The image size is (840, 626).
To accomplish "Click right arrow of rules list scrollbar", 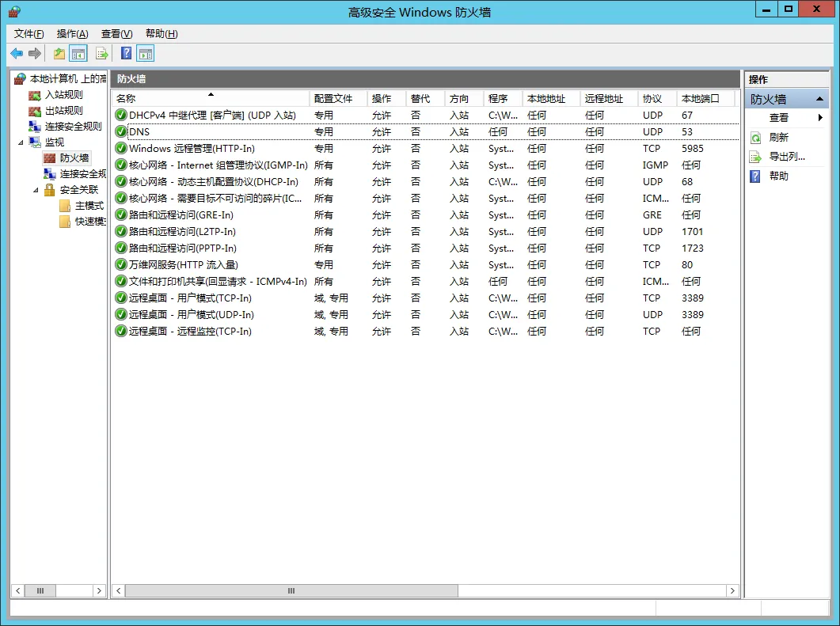I will (x=732, y=590).
